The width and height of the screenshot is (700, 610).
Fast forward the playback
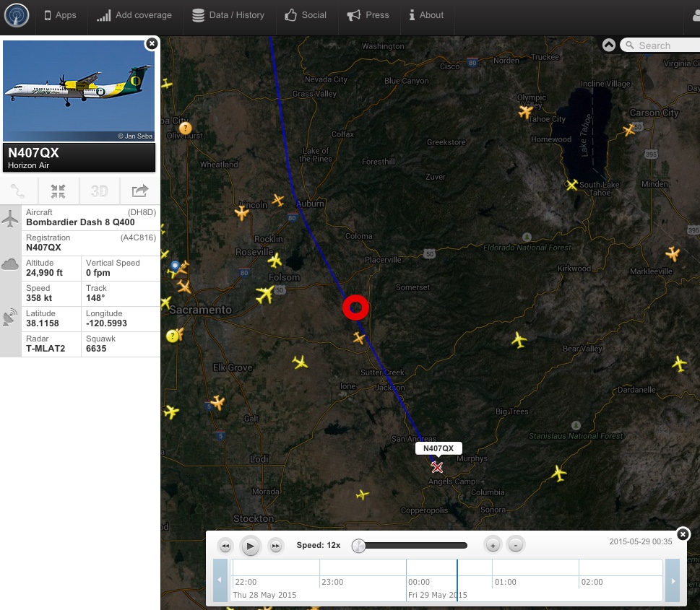[276, 546]
